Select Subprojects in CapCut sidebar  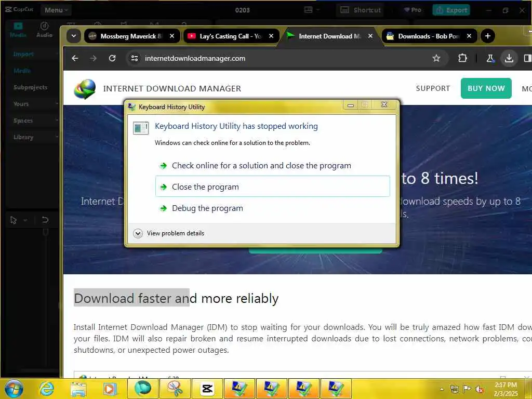(x=30, y=87)
